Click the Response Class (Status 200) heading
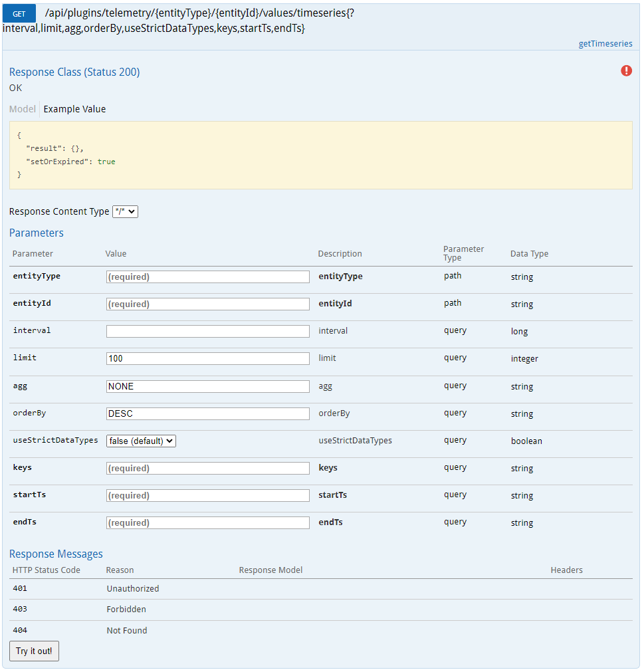Screen dimensions: 642x672 pyautogui.click(x=74, y=72)
